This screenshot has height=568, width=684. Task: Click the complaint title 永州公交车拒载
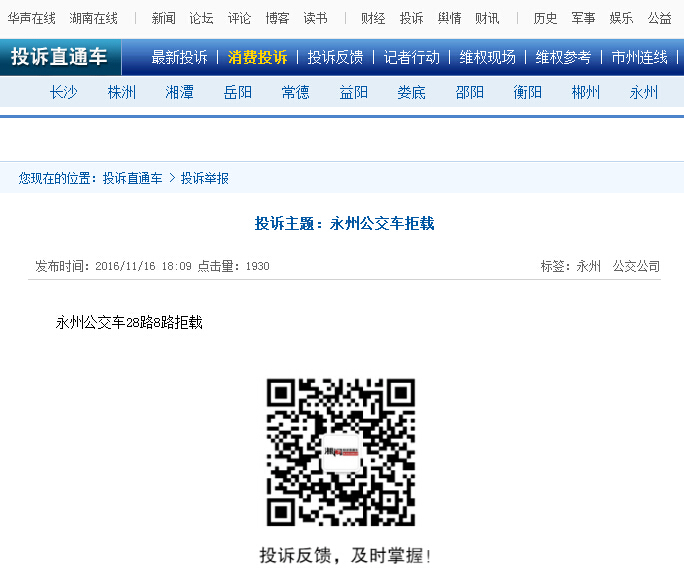[382, 223]
